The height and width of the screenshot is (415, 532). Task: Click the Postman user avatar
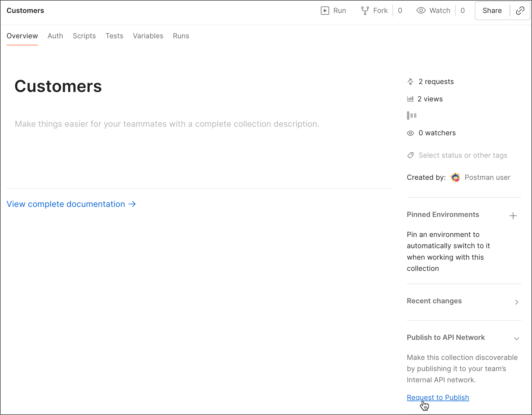tap(455, 177)
